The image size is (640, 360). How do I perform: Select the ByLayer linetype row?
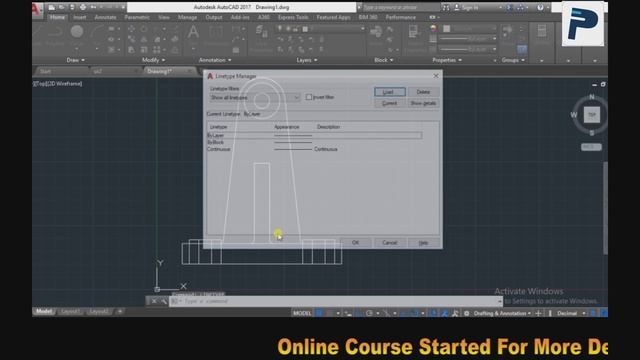(314, 135)
